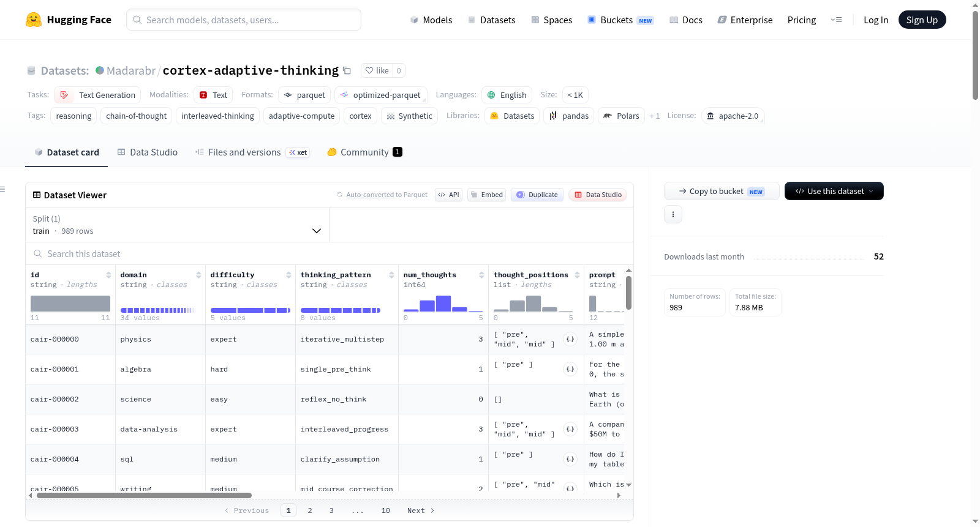Sort by thinking_pattern column icon
The image size is (980, 527).
tap(391, 275)
